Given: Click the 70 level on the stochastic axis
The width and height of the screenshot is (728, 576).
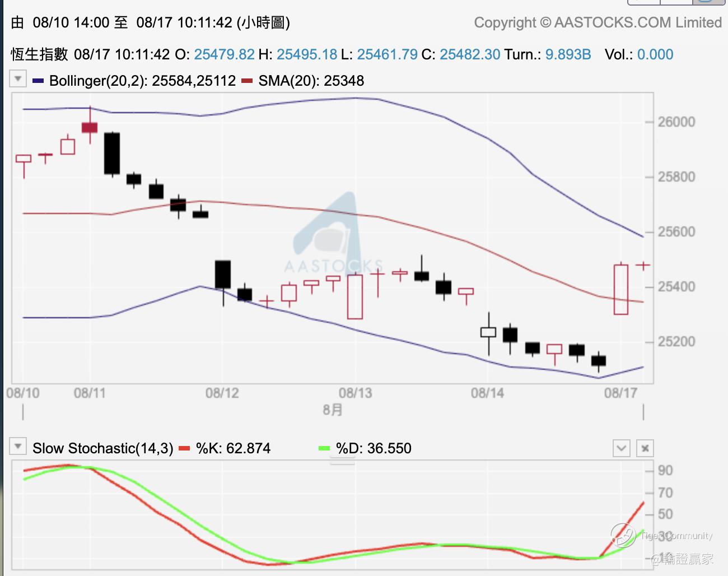Looking at the screenshot, I should tap(665, 493).
